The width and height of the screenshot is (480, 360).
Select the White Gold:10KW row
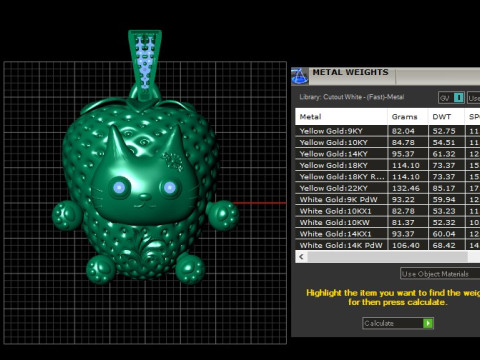pyautogui.click(x=388, y=222)
